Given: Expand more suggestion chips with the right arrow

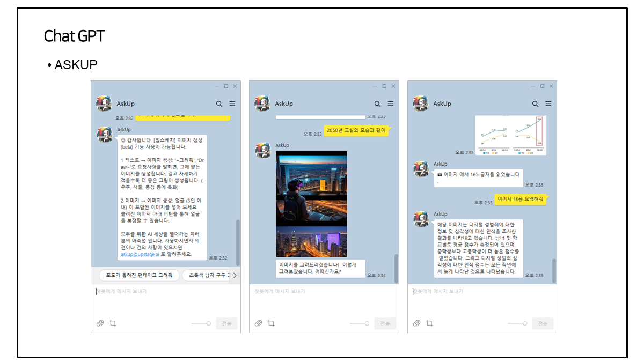Looking at the screenshot, I should (x=235, y=275).
